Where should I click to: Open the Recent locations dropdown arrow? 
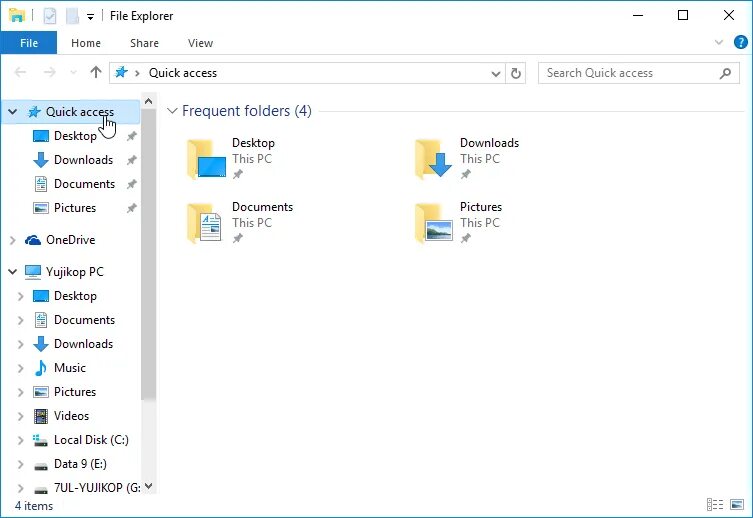(x=73, y=73)
